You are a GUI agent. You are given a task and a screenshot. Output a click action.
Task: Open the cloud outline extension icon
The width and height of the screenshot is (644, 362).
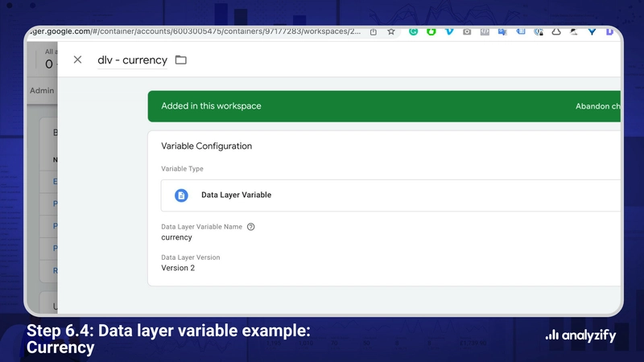click(x=556, y=31)
